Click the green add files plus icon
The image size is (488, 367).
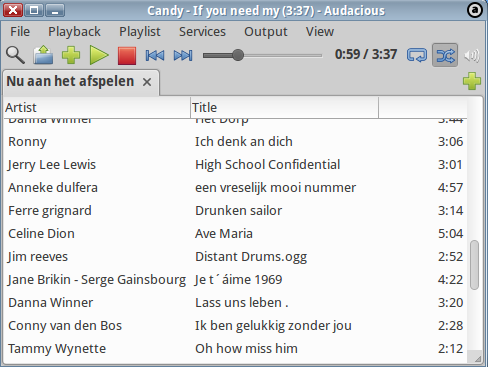coord(71,55)
